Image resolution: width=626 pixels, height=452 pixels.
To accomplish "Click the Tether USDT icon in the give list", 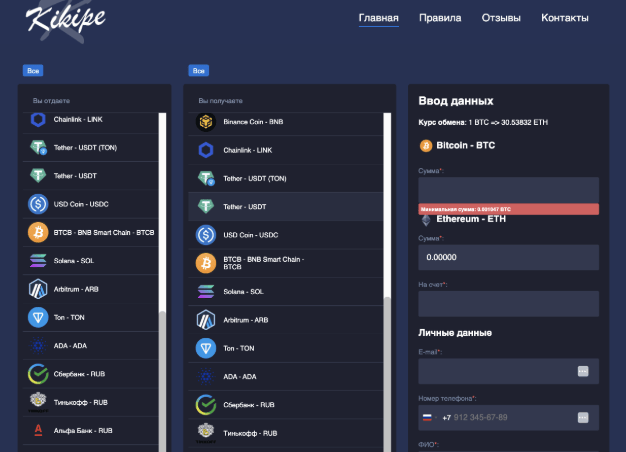I will click(x=38, y=176).
